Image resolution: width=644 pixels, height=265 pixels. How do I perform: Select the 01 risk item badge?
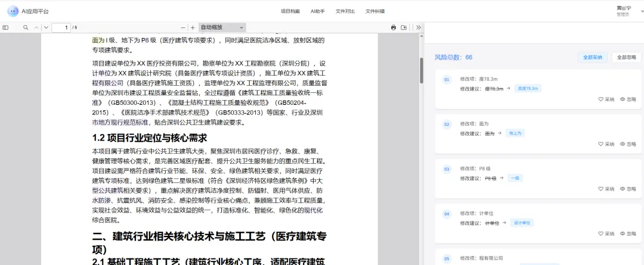pyautogui.click(x=447, y=79)
